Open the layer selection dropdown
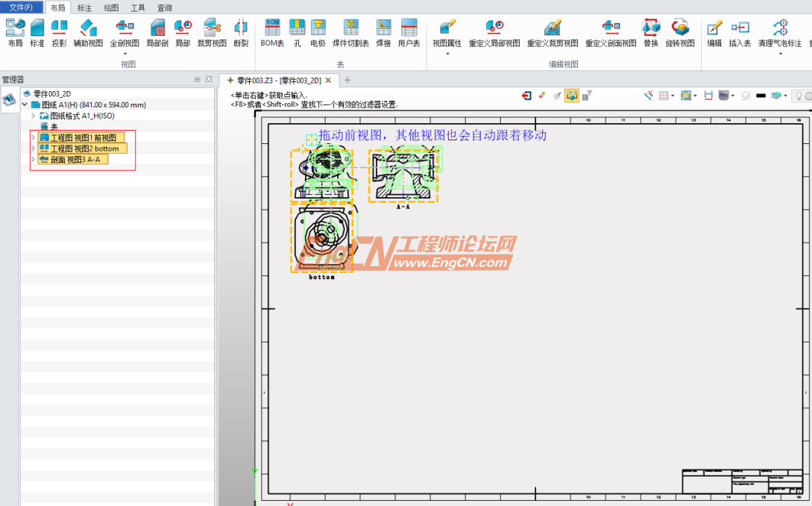 [x=785, y=96]
